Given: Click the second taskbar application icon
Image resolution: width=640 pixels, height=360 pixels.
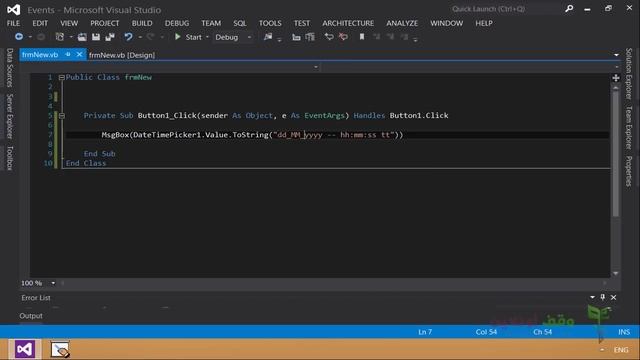Looking at the screenshot, I should [x=60, y=349].
